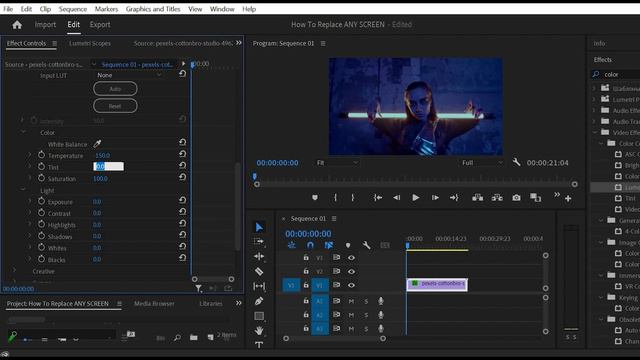Toggle V3 track output eye

tap(351, 258)
